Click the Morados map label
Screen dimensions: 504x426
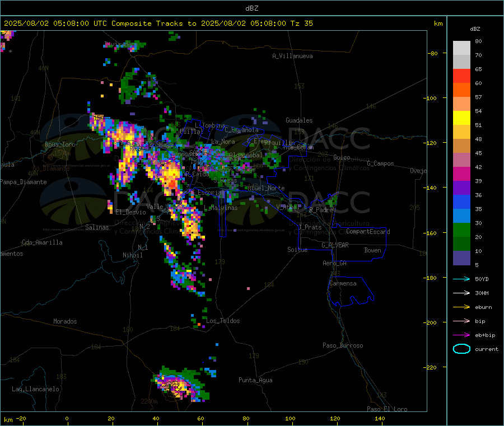coord(65,321)
